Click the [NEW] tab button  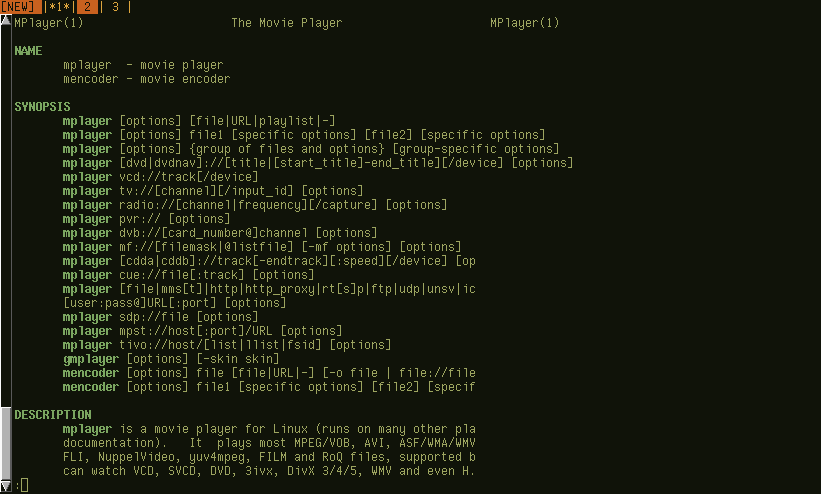tap(20, 7)
